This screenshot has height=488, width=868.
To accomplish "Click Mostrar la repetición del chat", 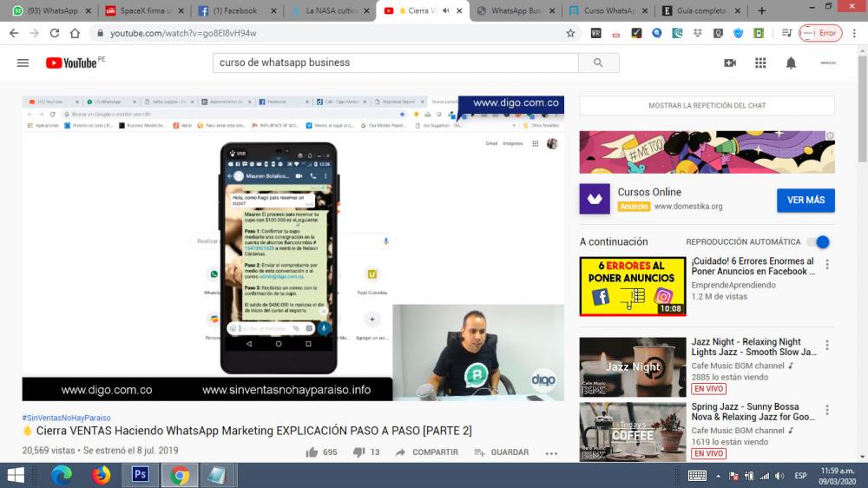I will pos(707,106).
